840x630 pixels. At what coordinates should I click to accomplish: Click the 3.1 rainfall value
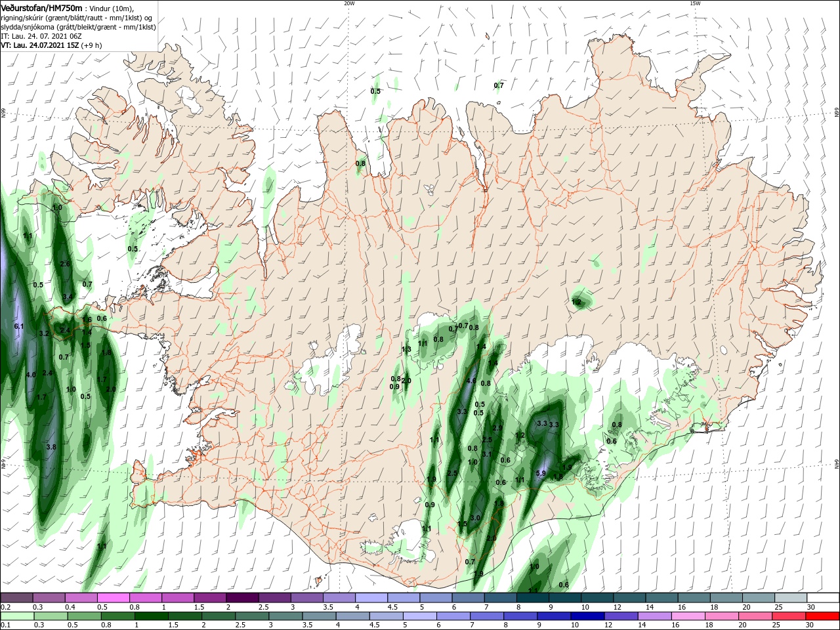pos(486,454)
